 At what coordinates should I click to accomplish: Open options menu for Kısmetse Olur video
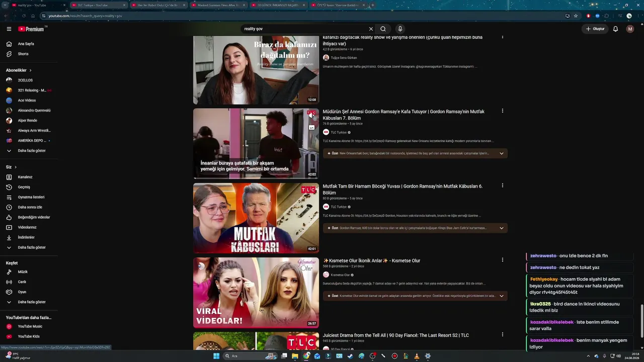(502, 260)
